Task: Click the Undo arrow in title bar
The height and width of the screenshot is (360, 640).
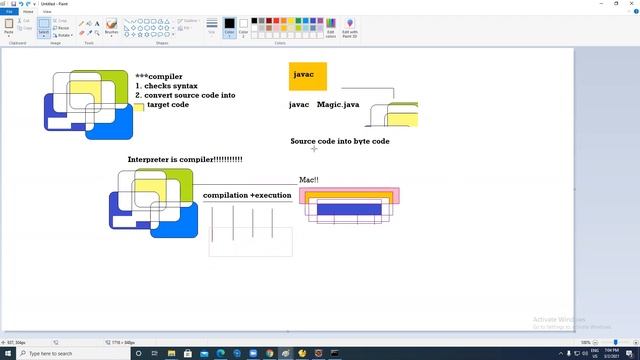Action: pos(21,4)
